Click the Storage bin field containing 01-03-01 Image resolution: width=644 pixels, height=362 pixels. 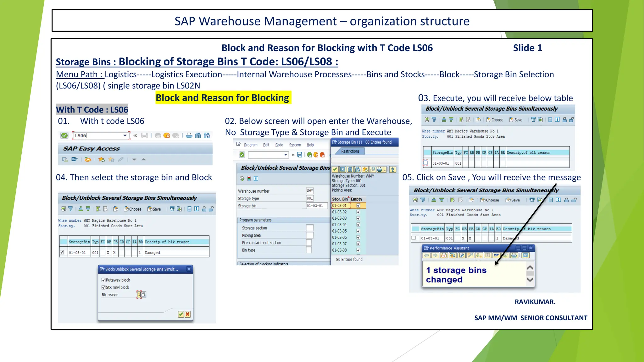[317, 206]
